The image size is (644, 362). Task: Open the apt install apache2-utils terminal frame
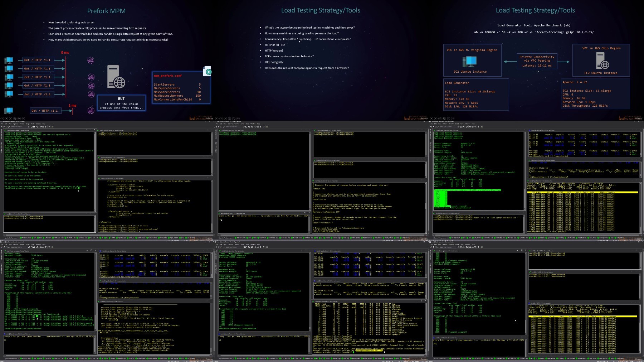107,181
